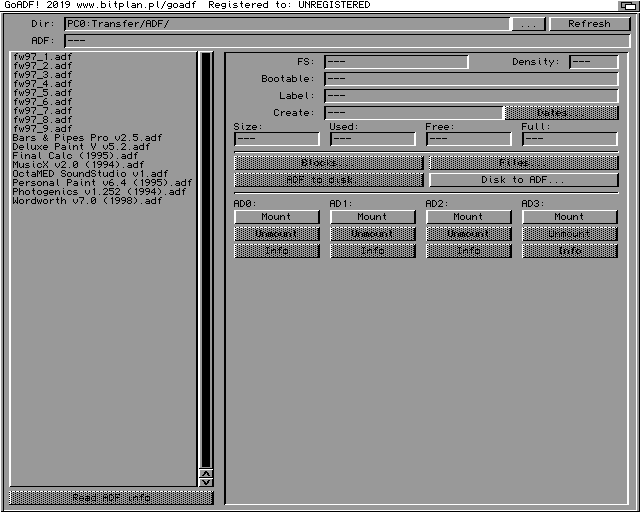Click the scroll up arrow in file list

tap(206, 474)
